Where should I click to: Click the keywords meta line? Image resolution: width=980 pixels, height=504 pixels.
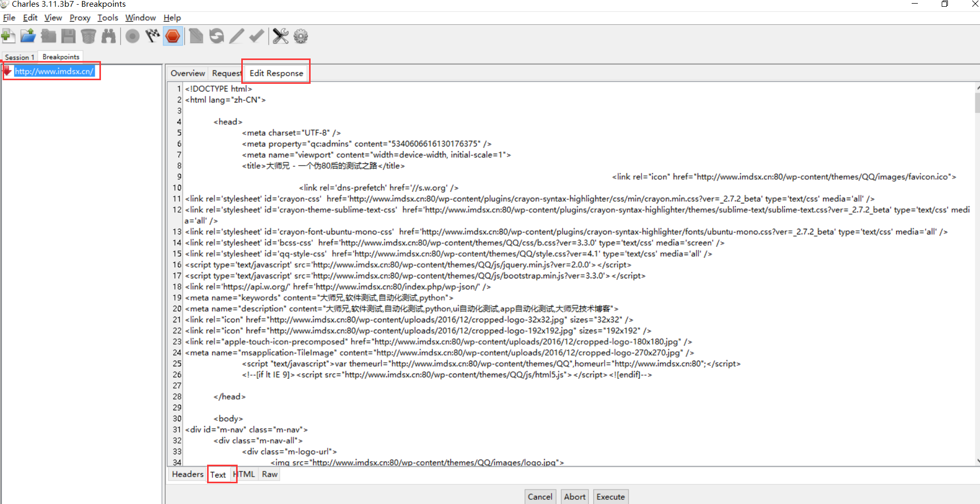(x=319, y=298)
